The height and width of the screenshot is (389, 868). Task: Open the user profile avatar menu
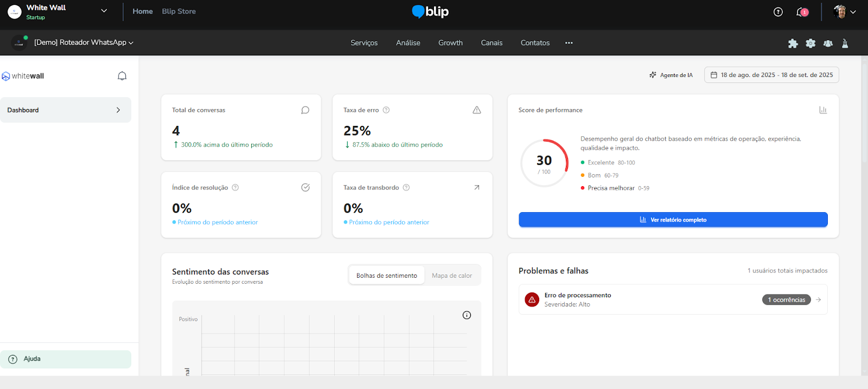click(x=844, y=12)
